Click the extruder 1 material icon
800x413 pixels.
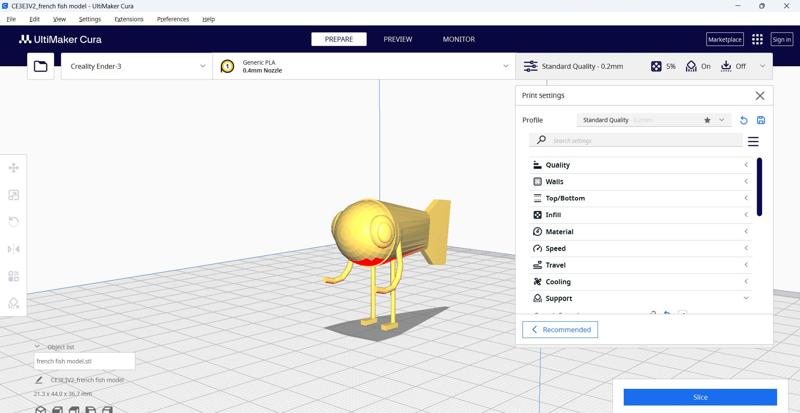click(228, 66)
